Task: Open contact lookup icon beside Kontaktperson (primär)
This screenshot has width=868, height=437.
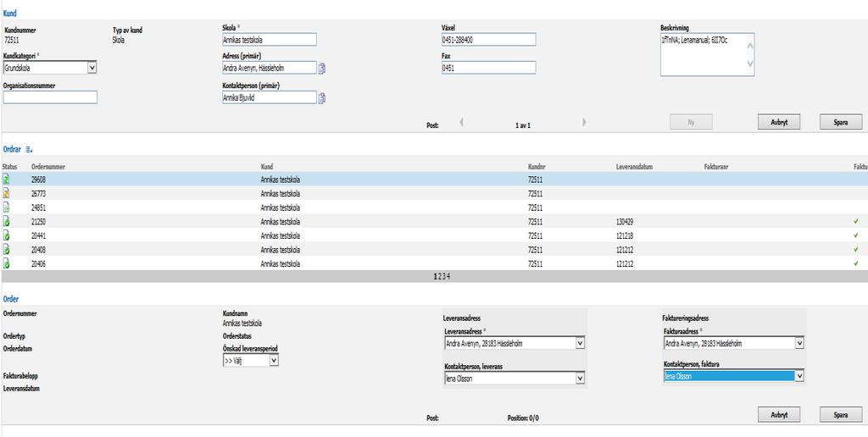Action: point(322,98)
